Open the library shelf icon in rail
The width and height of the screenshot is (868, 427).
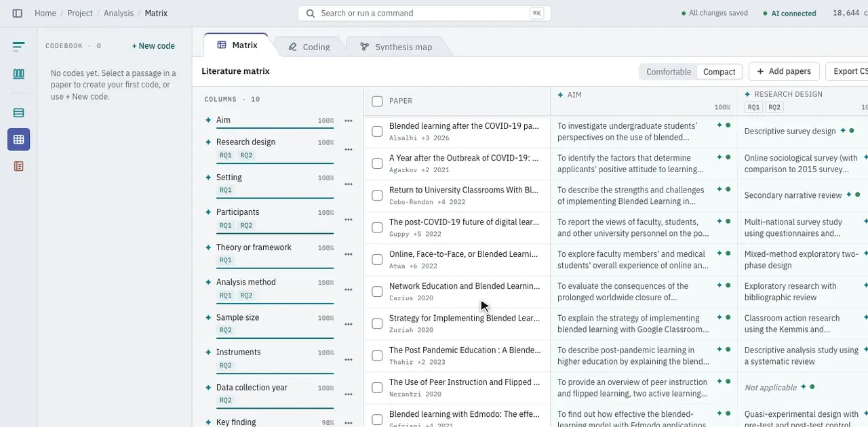[18, 74]
